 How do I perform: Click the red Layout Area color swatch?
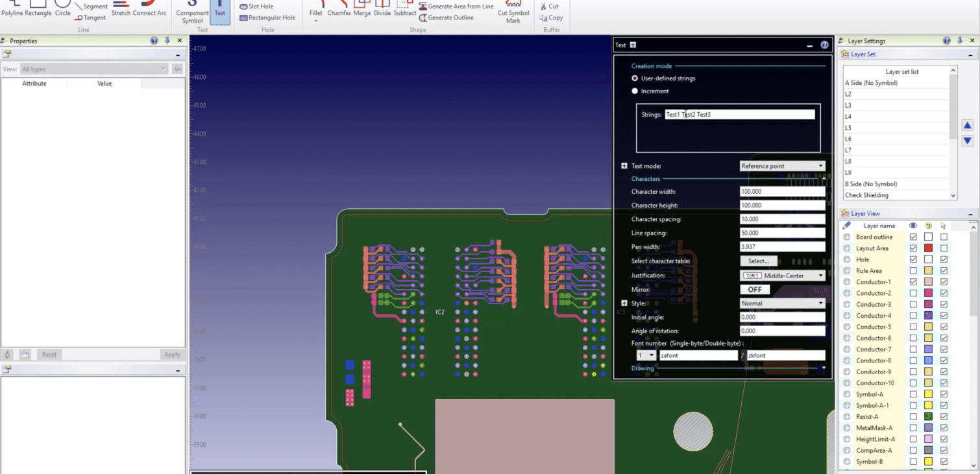point(928,248)
